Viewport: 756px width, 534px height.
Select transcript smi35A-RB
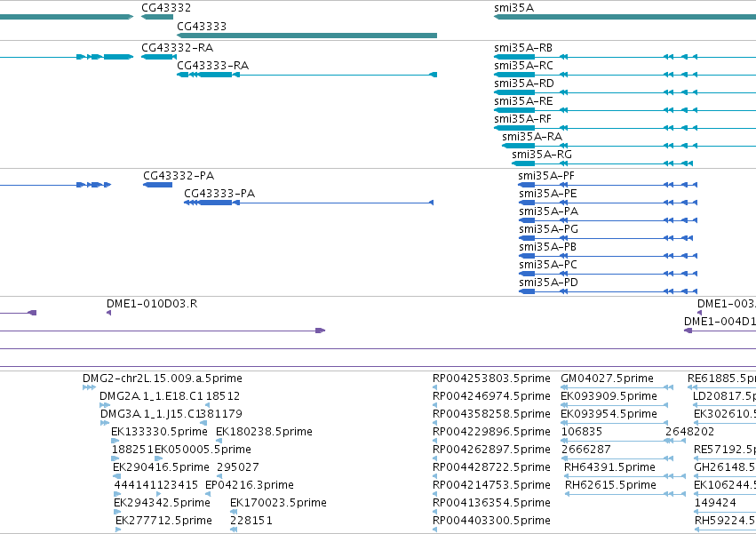coord(523,48)
